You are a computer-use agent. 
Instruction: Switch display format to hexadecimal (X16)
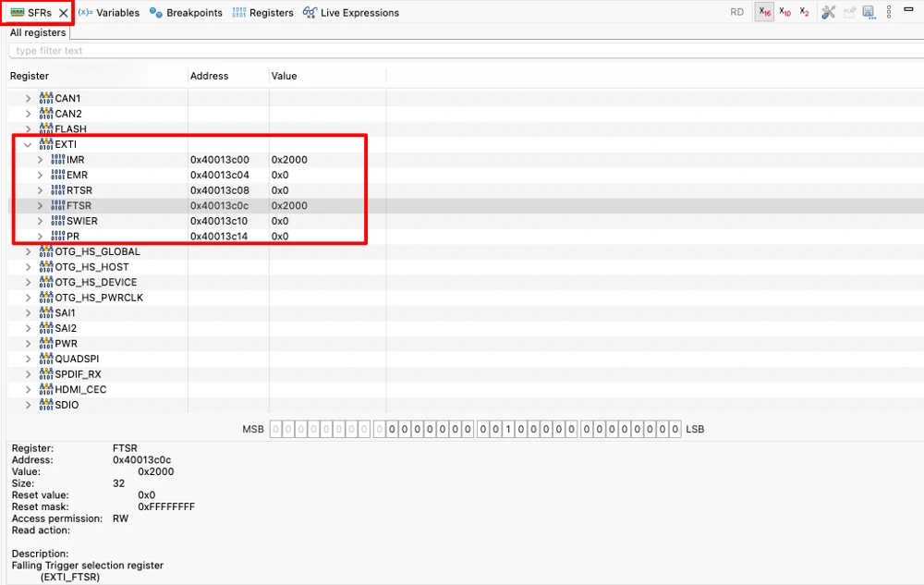765,12
